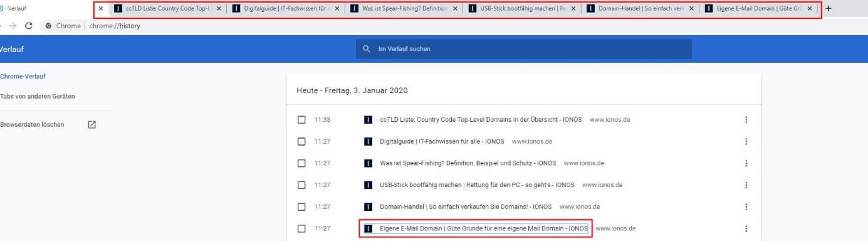Focus the Im Verlauf suchen search field
The height and width of the screenshot is (241, 868).
click(523, 49)
